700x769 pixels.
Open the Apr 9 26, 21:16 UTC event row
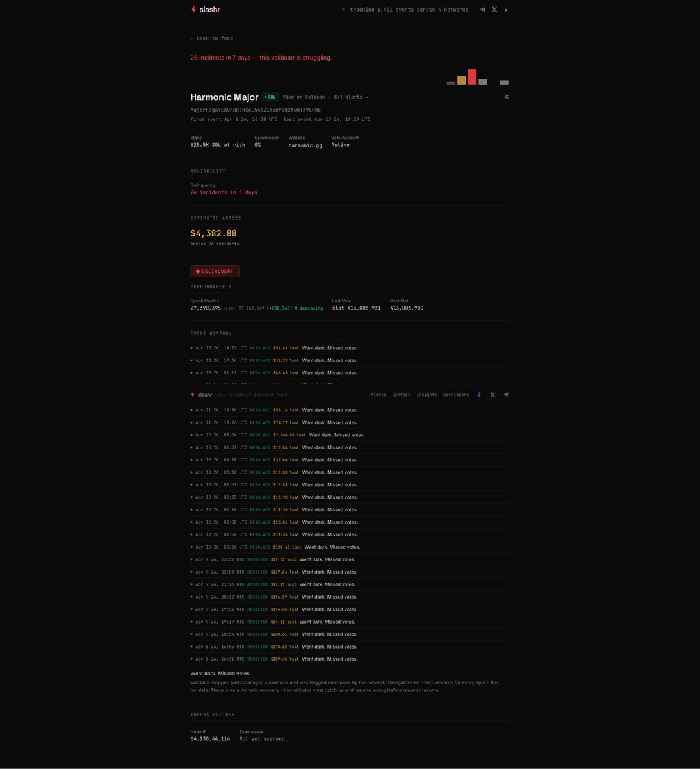[x=350, y=584]
